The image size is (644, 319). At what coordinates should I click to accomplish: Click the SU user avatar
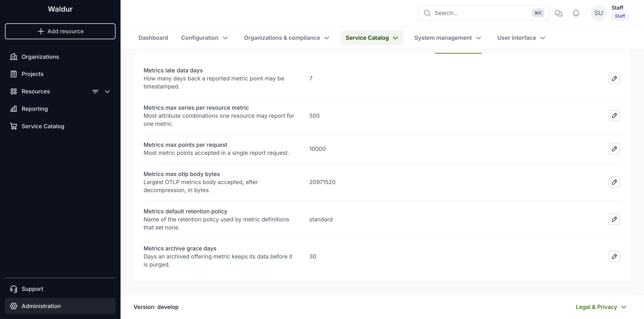(598, 13)
